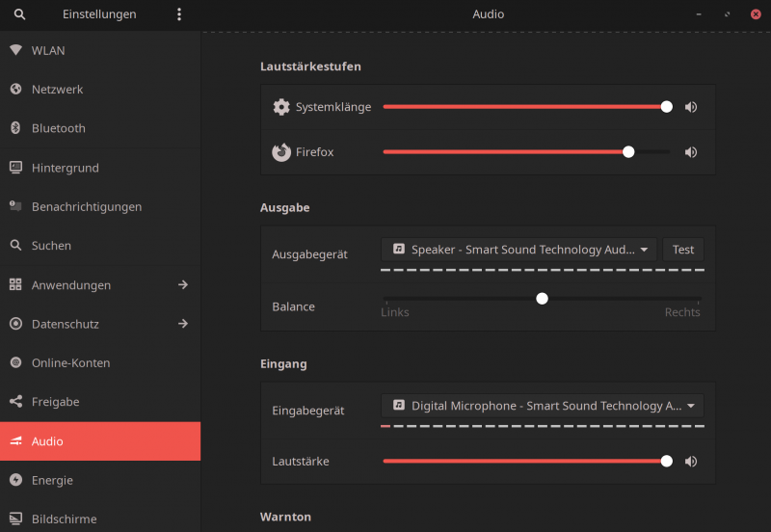Select WLAN in the sidebar
This screenshot has width=771, height=532.
(x=48, y=50)
